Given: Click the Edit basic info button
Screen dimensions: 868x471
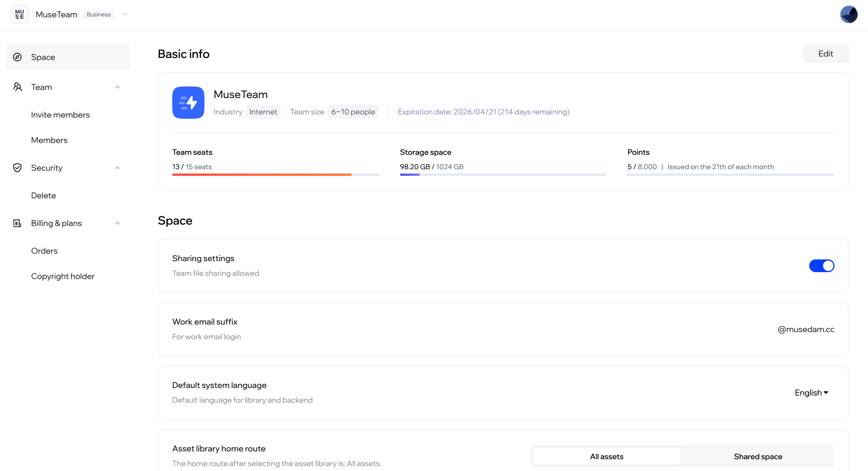Looking at the screenshot, I should click(x=825, y=54).
